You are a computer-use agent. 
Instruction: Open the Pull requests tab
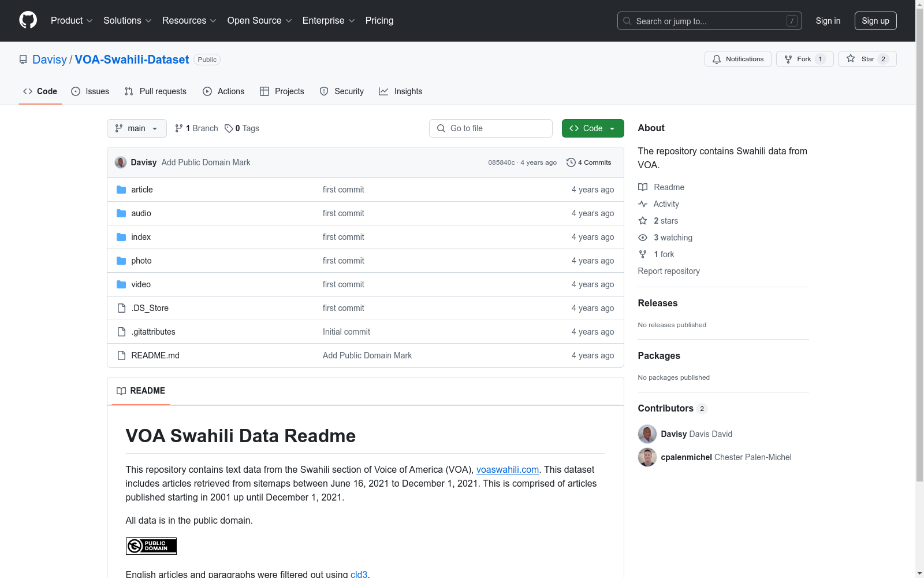155,91
